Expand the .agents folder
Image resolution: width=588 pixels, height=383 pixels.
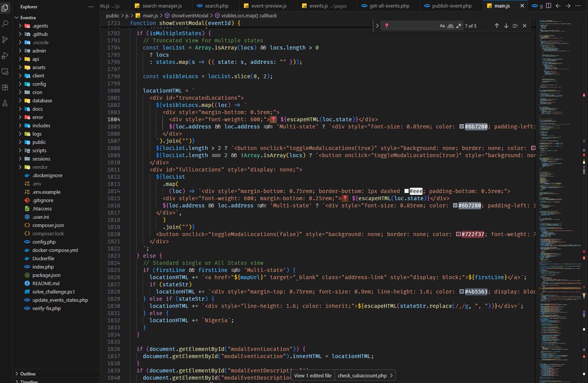[20, 25]
